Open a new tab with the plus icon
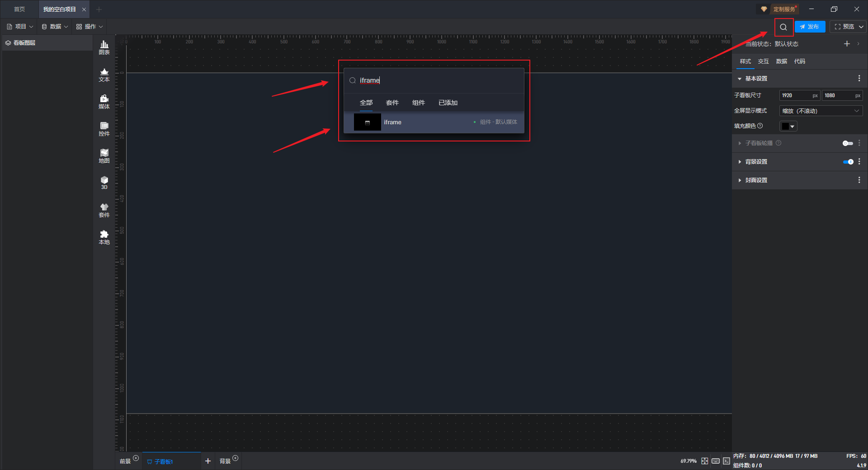 click(99, 9)
